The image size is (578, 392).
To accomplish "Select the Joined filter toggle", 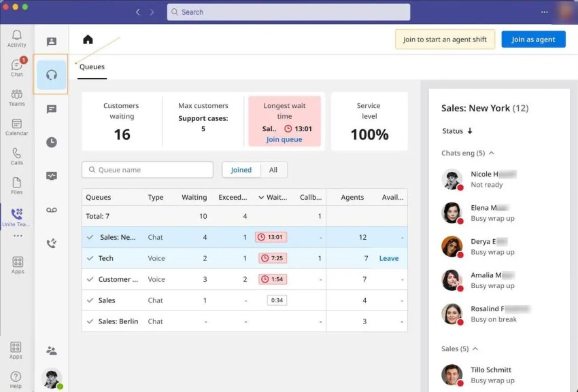I will [x=241, y=170].
